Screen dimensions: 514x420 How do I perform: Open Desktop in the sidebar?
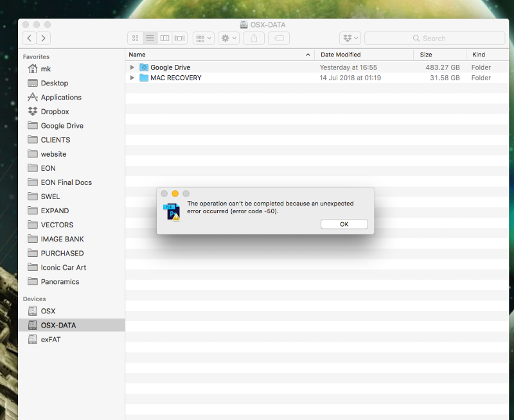click(71, 83)
